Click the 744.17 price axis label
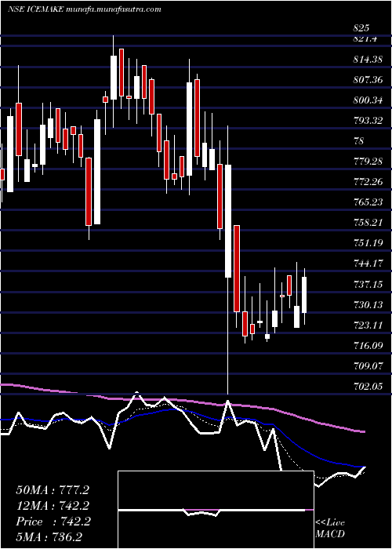This screenshot has height=549, width=392. click(368, 264)
